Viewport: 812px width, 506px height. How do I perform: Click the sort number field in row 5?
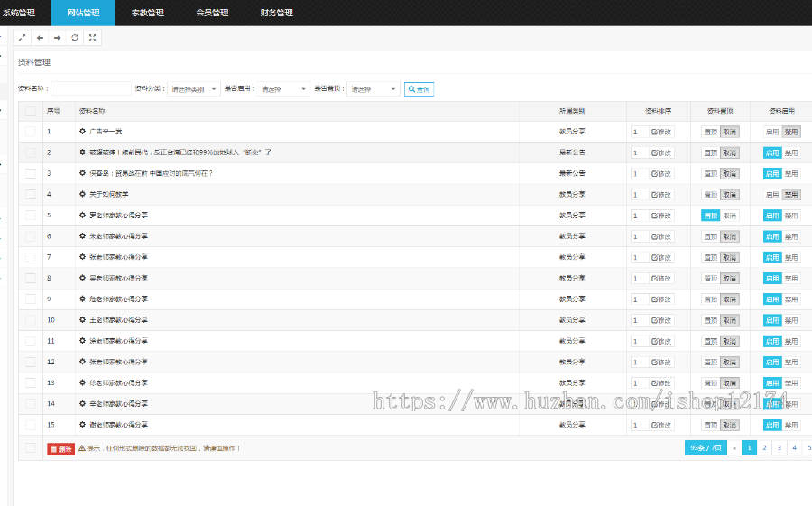(640, 216)
